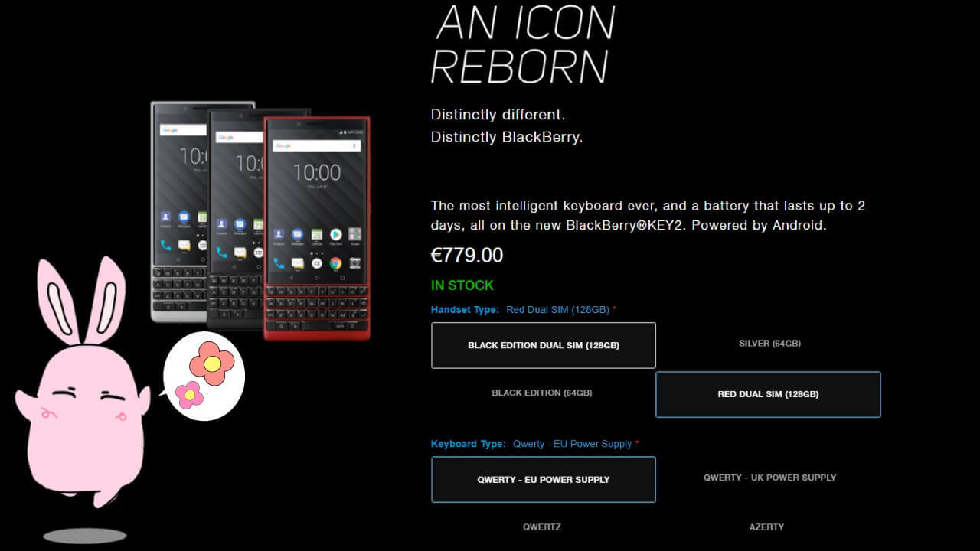The width and height of the screenshot is (980, 551).
Task: Choose the AZERTY keyboard layout
Action: 766,527
